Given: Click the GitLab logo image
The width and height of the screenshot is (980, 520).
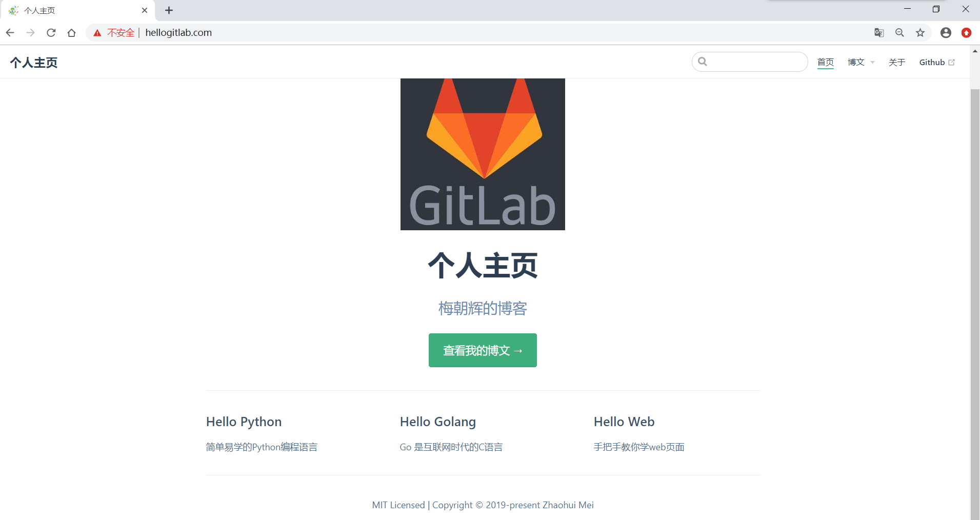Looking at the screenshot, I should coord(483,154).
